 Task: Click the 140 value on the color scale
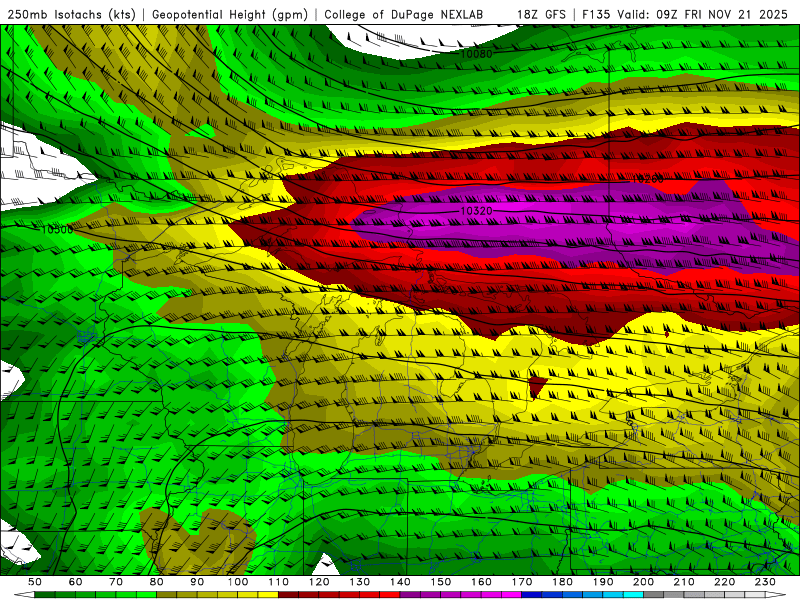[400, 582]
